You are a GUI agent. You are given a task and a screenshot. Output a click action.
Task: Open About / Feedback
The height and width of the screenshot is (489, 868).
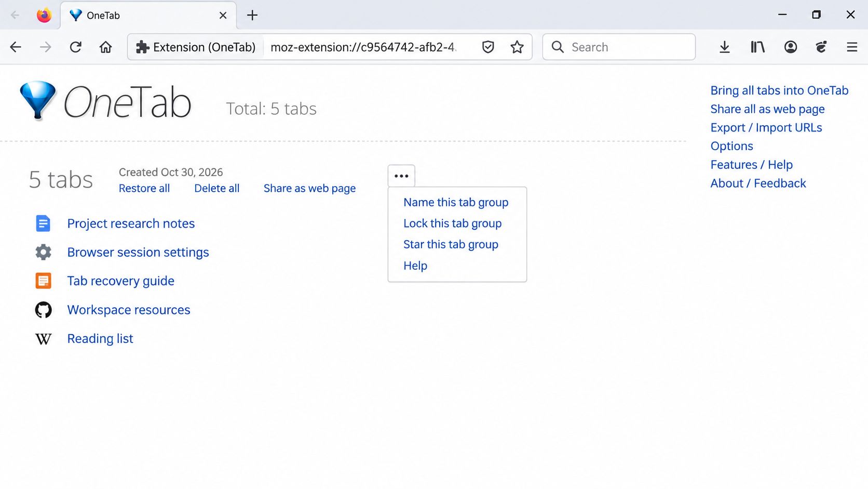click(x=758, y=183)
